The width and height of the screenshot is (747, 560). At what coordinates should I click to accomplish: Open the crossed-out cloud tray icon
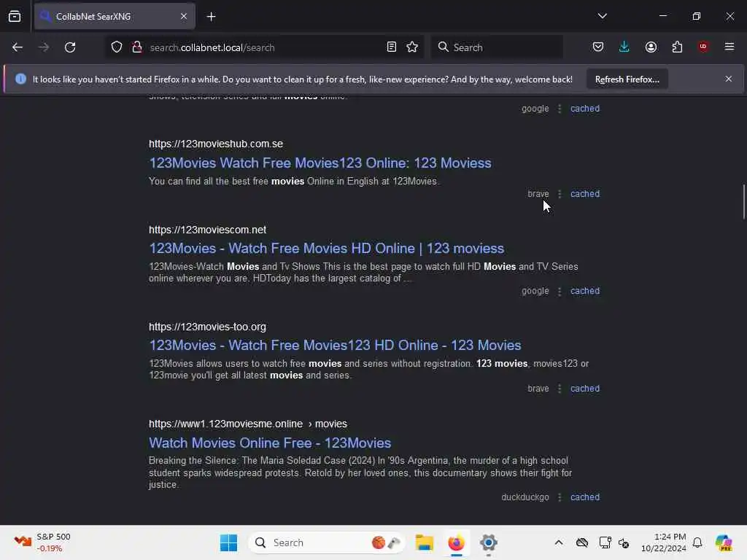[x=581, y=542]
